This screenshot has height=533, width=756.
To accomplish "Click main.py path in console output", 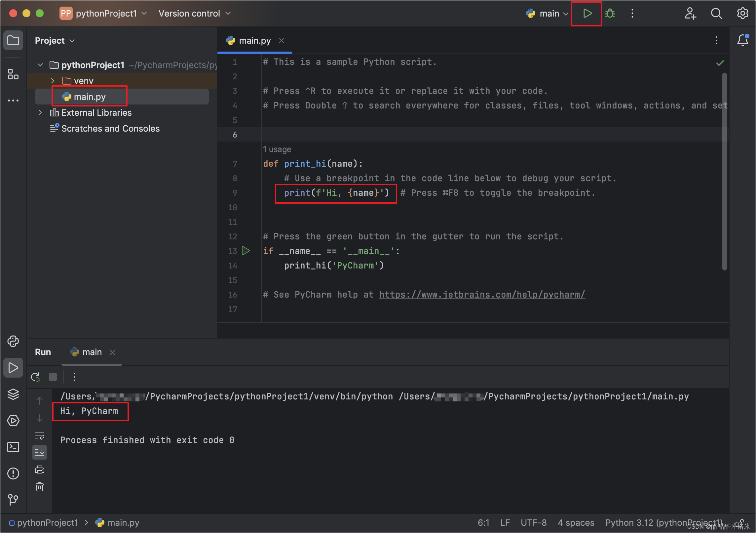I will point(544,396).
